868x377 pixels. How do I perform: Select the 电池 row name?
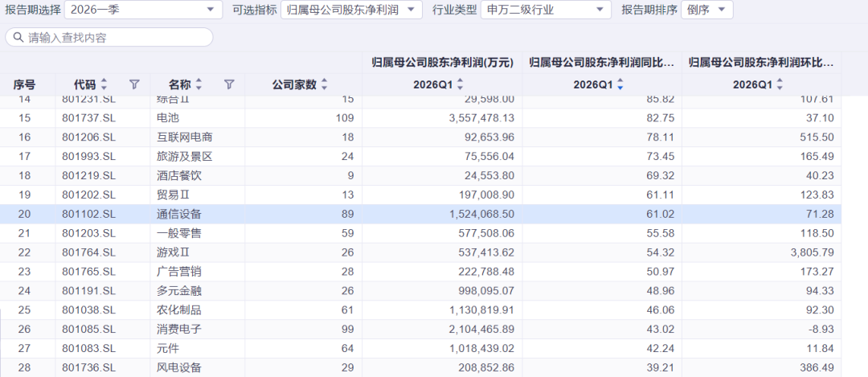tap(168, 118)
